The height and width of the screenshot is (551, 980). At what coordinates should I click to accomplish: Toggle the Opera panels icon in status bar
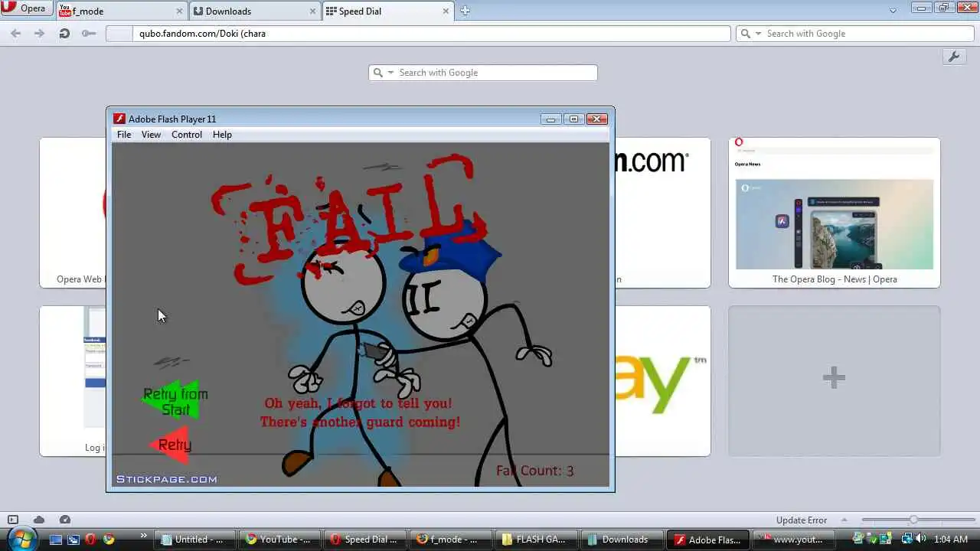pos(13,520)
